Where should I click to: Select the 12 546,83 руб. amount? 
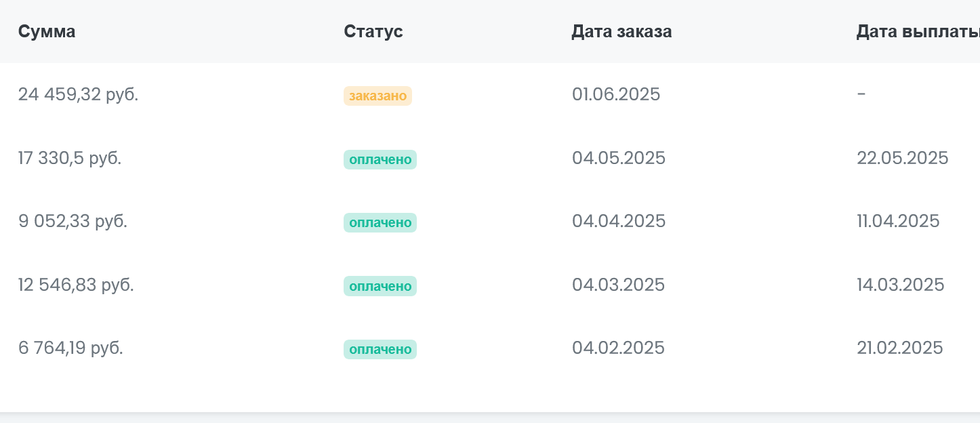click(76, 285)
